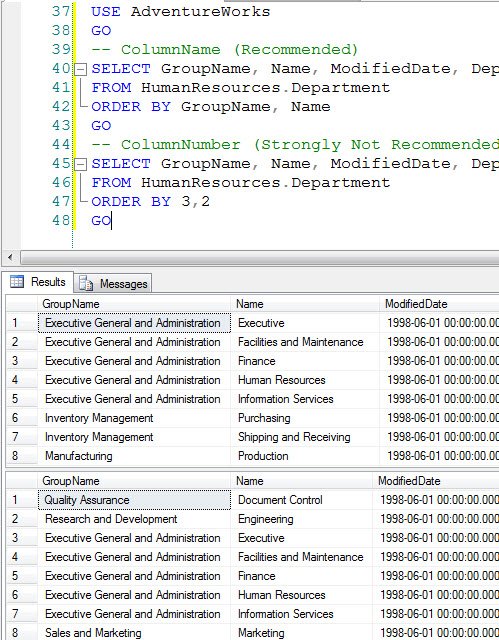The width and height of the screenshot is (499, 640).
Task: Click the Engineering cell
Action: tap(302, 519)
